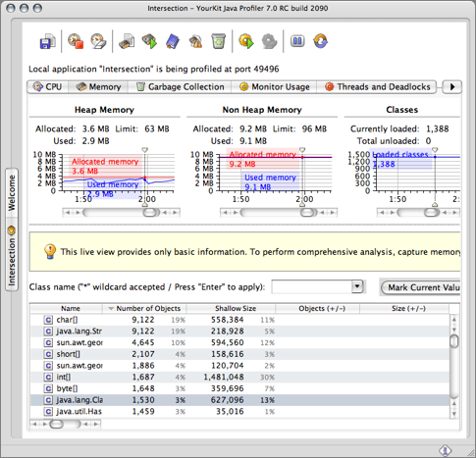Screen dimensions: 476x458
Task: Select the Welcome side tab
Action: [12, 192]
